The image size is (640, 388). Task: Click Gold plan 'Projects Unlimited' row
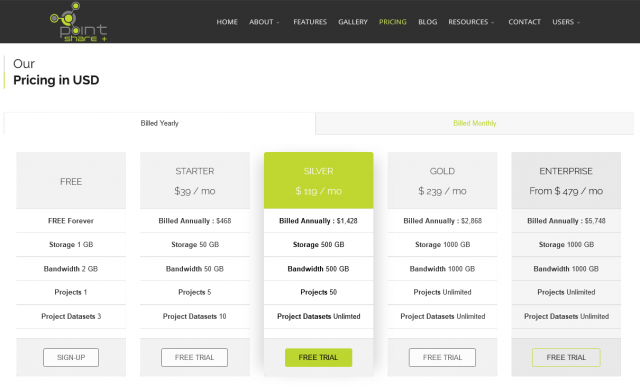click(442, 292)
